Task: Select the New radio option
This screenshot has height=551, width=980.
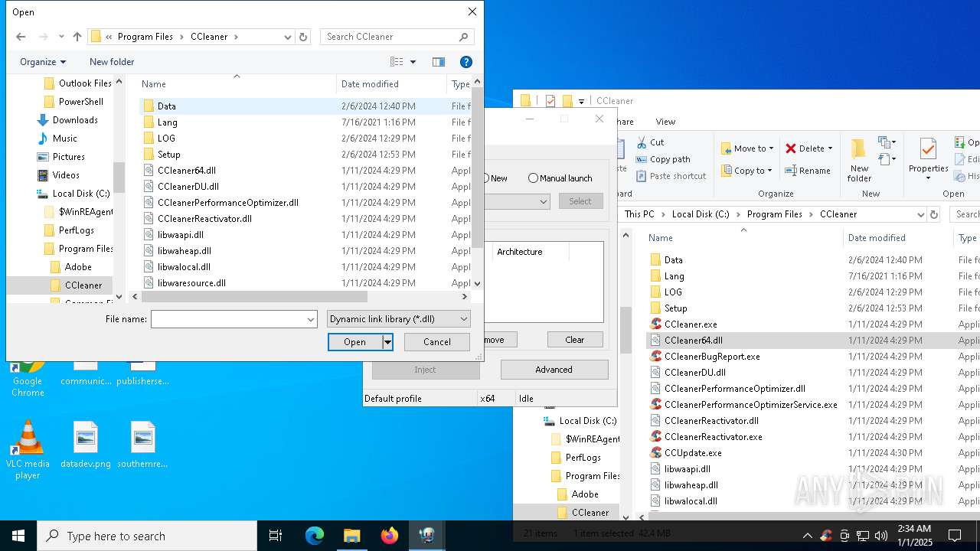Action: 495,178
